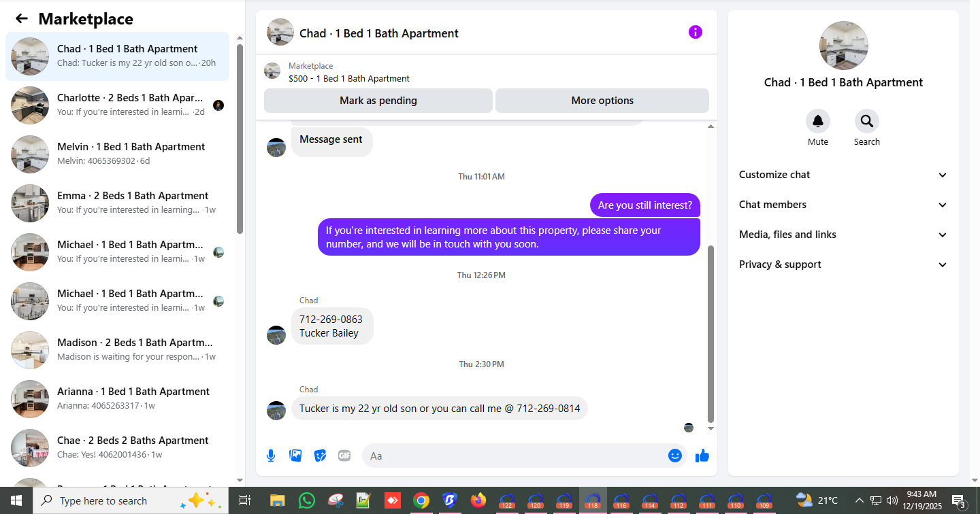This screenshot has width=980, height=514.
Task: Expand the Chat members section
Action: coord(843,205)
